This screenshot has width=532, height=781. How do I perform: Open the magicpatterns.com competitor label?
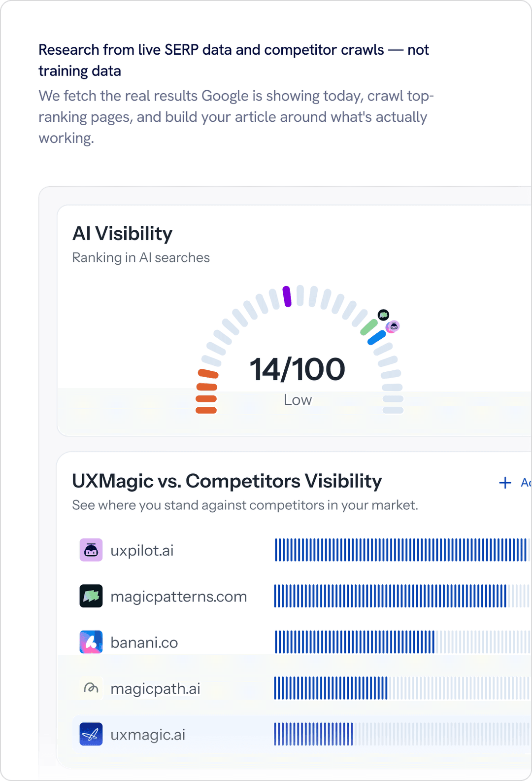coord(178,597)
